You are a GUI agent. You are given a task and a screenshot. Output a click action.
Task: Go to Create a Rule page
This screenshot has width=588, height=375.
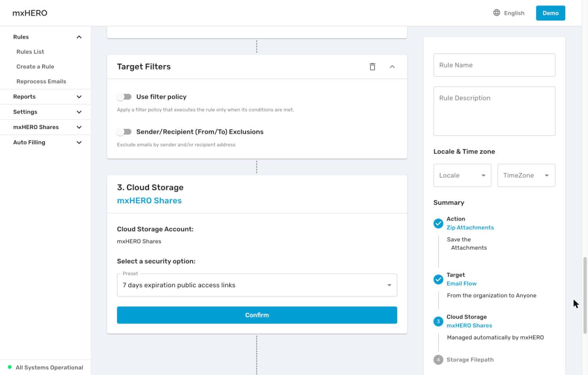(x=35, y=67)
